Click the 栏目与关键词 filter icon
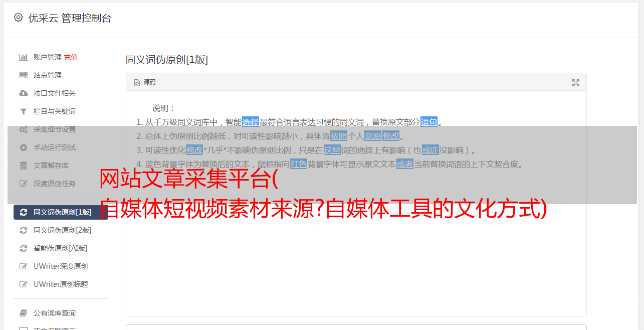The image size is (644, 330). click(x=23, y=111)
